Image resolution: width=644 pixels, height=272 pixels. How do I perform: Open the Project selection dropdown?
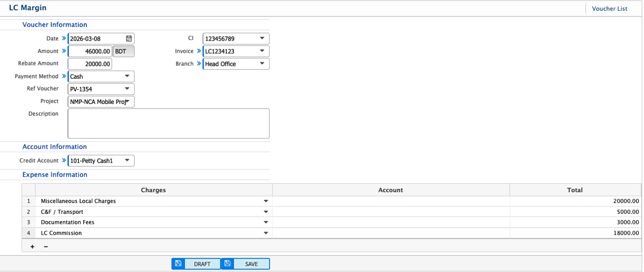click(128, 101)
